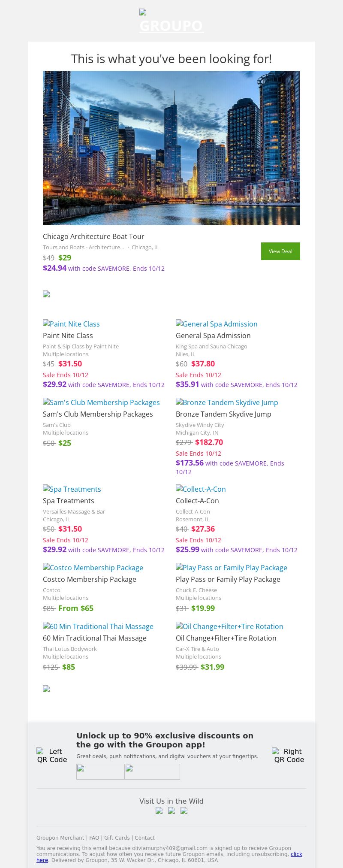Open the General Spa Admission image link
The image size is (343, 868).
(x=217, y=324)
